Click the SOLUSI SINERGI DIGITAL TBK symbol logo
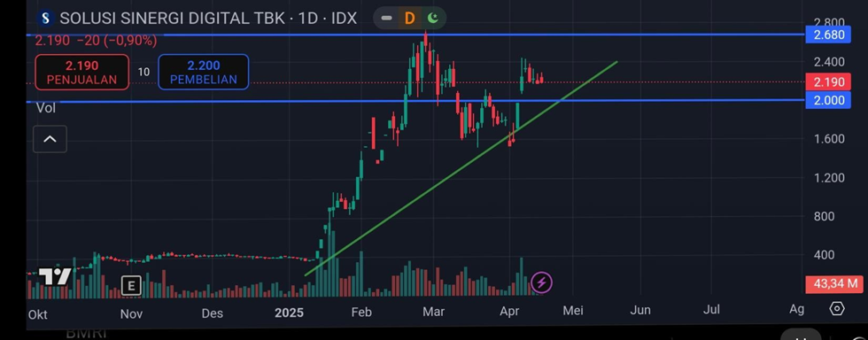This screenshot has width=868, height=340. pos(45,19)
